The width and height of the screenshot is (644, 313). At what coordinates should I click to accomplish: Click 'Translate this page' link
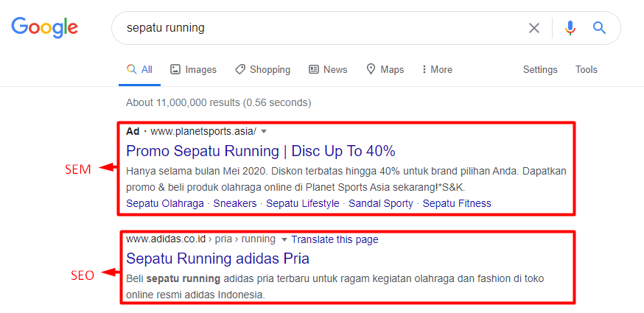point(335,239)
